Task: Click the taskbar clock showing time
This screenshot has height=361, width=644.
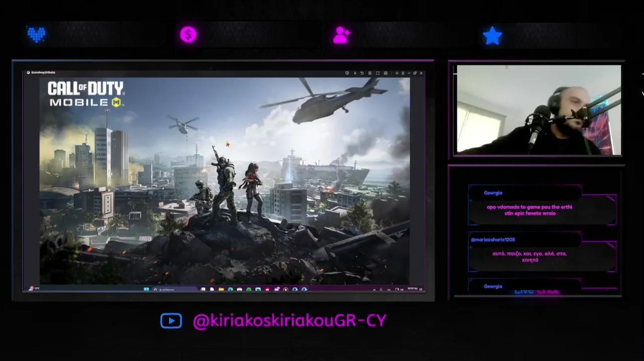Action: pos(412,288)
